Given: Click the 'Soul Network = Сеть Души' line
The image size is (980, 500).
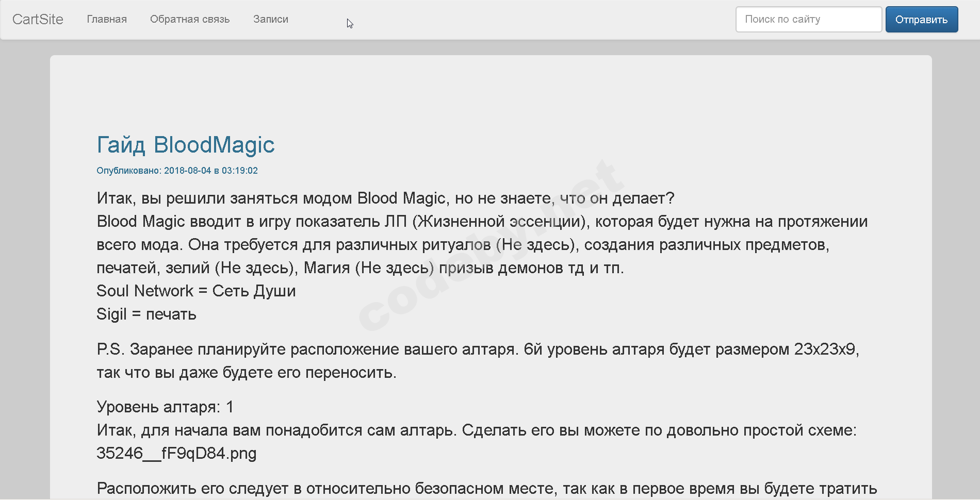Looking at the screenshot, I should click(x=196, y=291).
